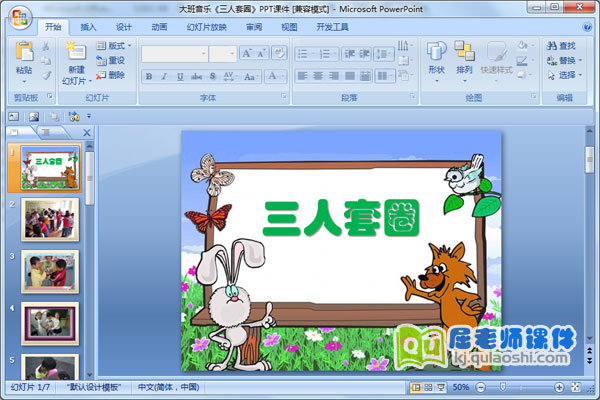Toggle Align Text Right

pos(333,76)
